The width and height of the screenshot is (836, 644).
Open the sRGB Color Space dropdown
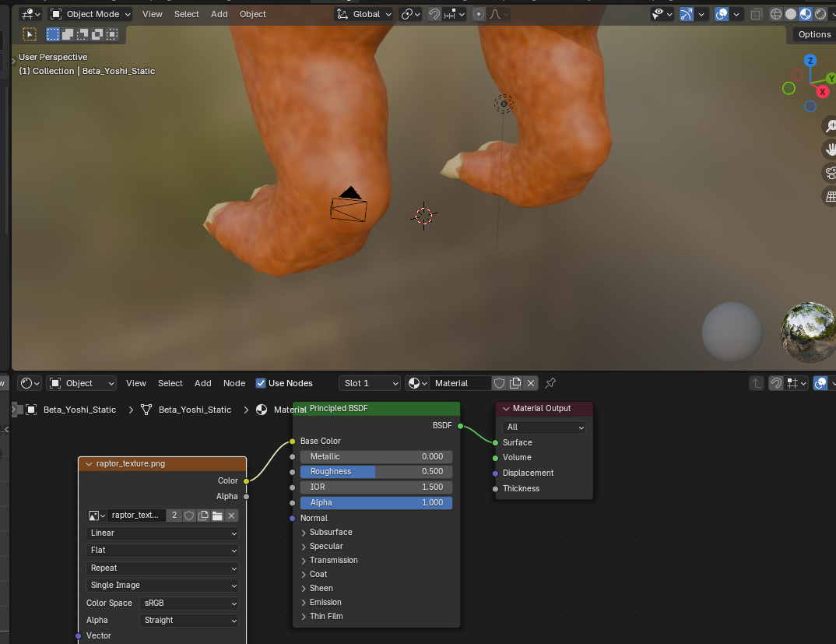click(x=188, y=603)
